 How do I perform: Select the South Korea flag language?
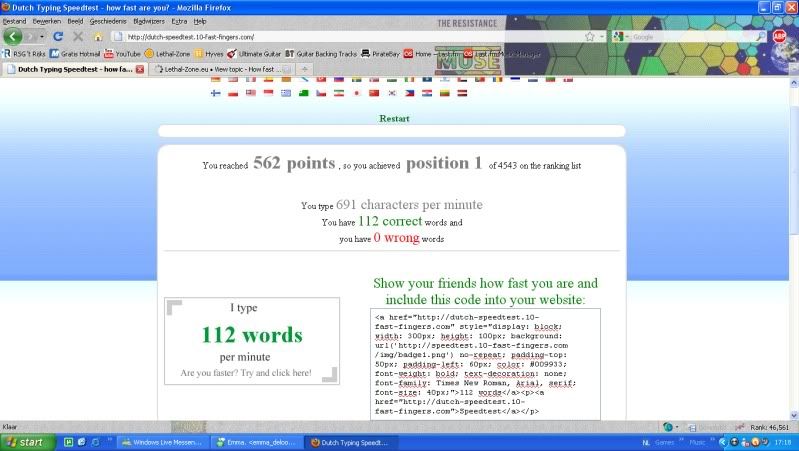pos(392,93)
